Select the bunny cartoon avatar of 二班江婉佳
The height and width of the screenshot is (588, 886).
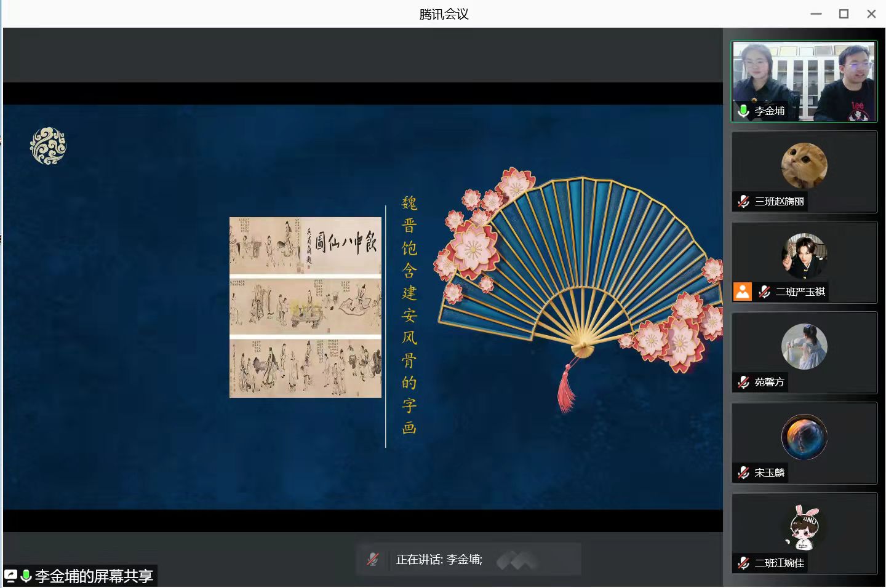coord(804,527)
